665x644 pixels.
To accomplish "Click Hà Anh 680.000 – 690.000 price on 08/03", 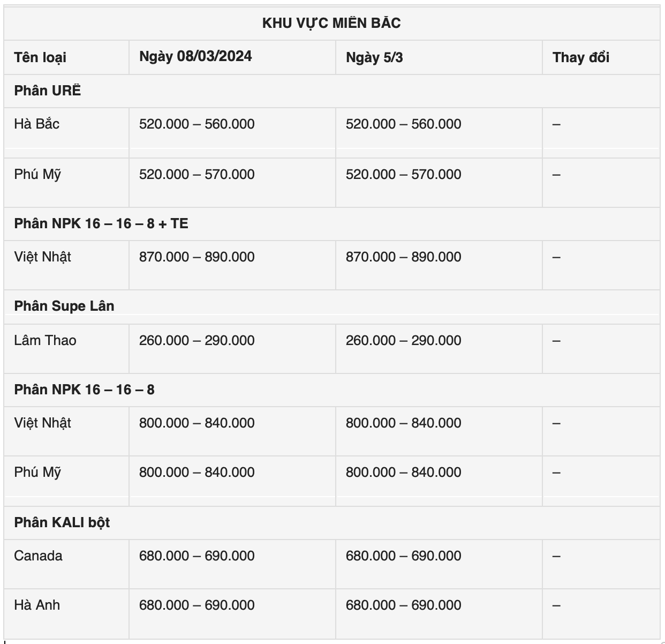I will (x=197, y=605).
